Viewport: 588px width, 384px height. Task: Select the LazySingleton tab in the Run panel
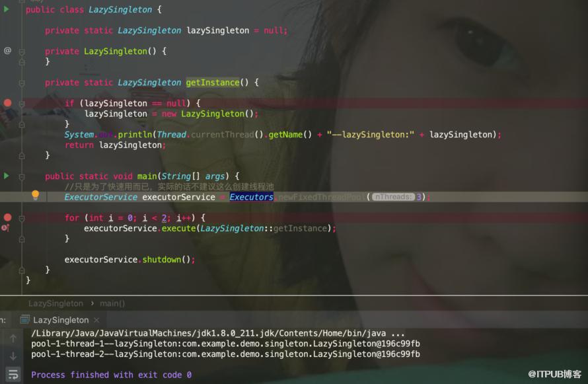[61, 320]
